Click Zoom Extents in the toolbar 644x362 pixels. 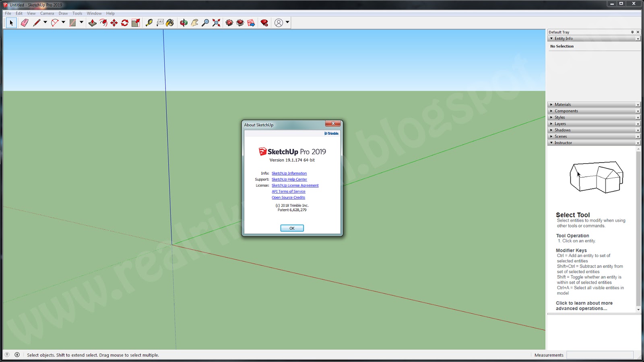(x=216, y=23)
